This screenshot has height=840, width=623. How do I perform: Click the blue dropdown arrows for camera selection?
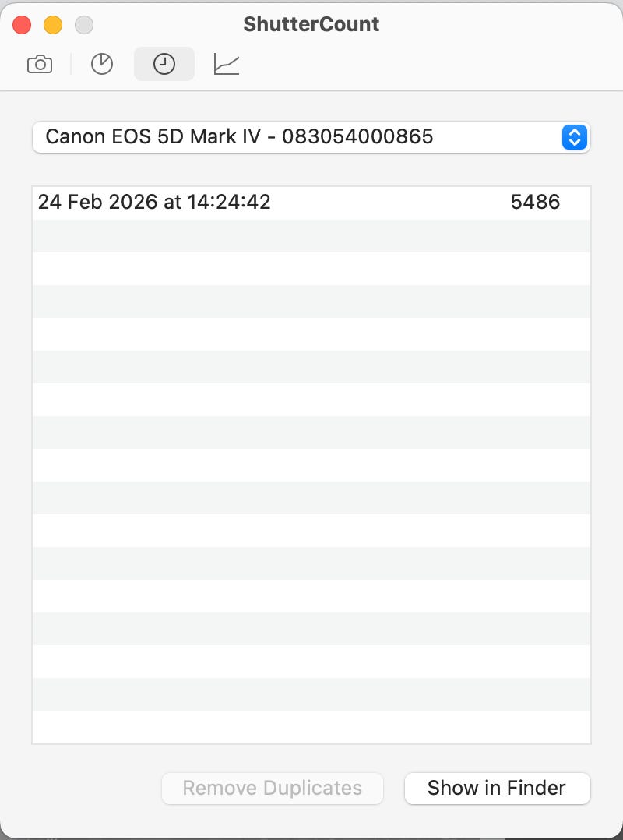(574, 137)
